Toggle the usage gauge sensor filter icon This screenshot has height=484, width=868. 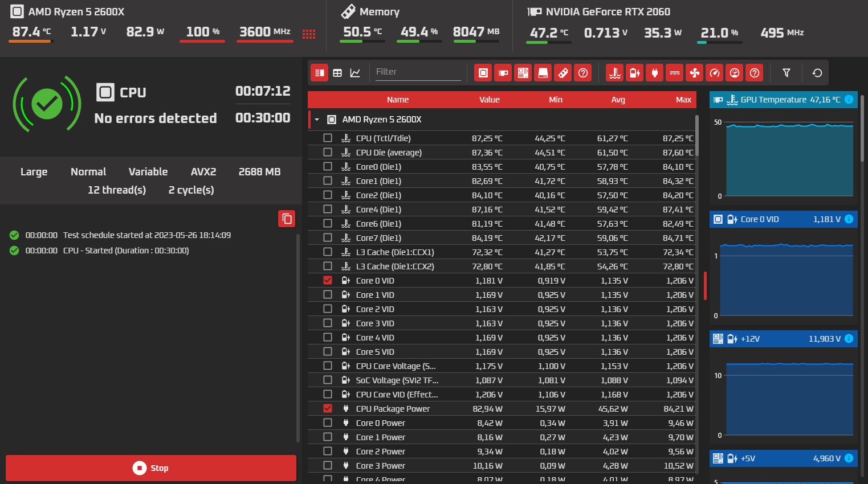[x=735, y=73]
